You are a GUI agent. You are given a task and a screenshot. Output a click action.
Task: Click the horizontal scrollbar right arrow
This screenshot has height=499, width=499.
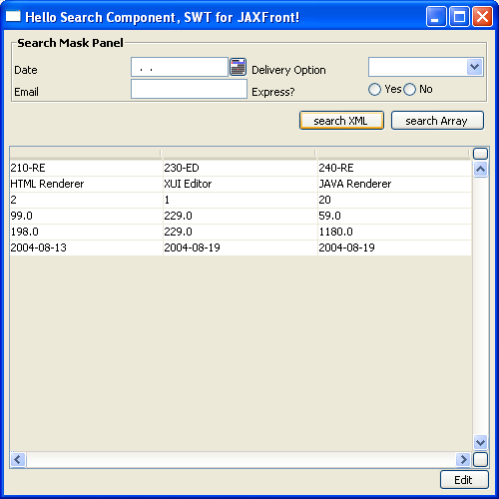pyautogui.click(x=463, y=460)
